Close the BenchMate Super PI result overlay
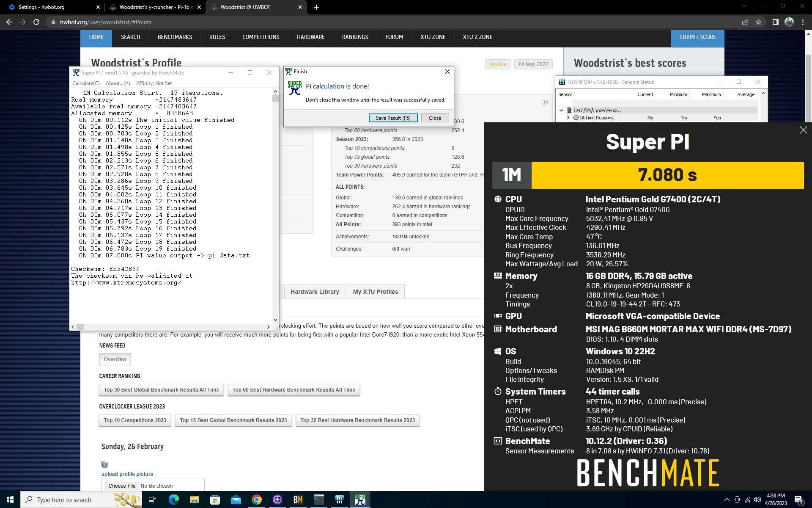Screen dimensions: 812x508 click(803, 130)
